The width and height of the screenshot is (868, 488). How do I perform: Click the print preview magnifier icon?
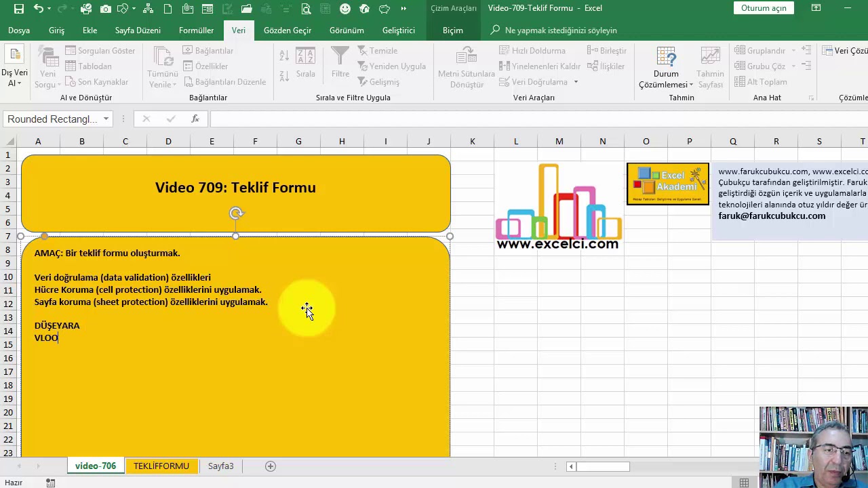[306, 9]
